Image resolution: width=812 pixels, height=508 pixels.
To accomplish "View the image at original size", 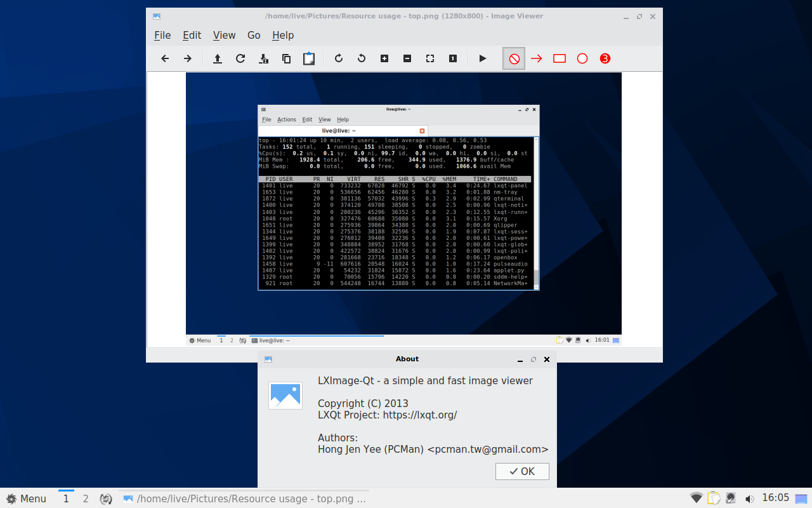I will 452,58.
